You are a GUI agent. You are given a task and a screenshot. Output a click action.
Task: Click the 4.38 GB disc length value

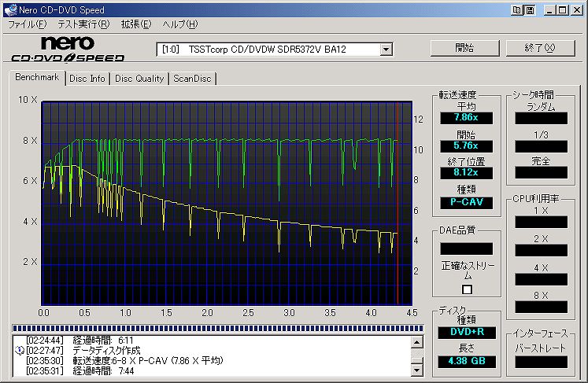[467, 361]
